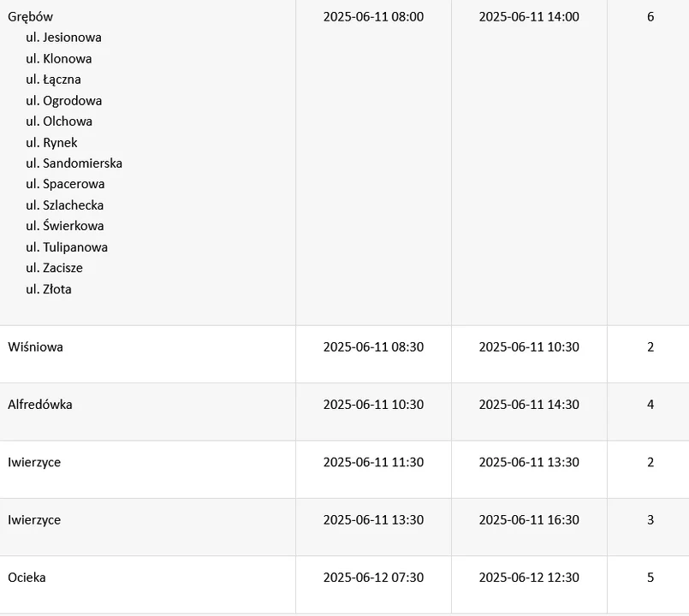The height and width of the screenshot is (616, 689).
Task: Select duration value 6 in Grębów row
Action: click(x=650, y=17)
